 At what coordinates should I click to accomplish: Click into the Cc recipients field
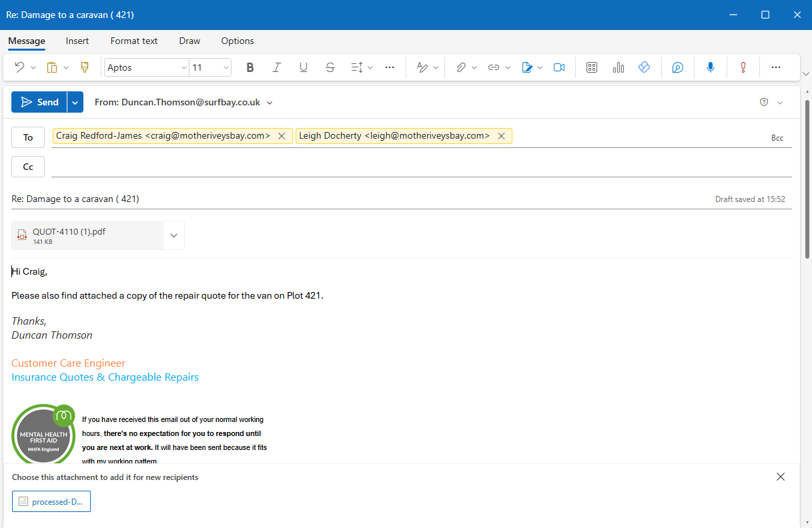pos(420,167)
